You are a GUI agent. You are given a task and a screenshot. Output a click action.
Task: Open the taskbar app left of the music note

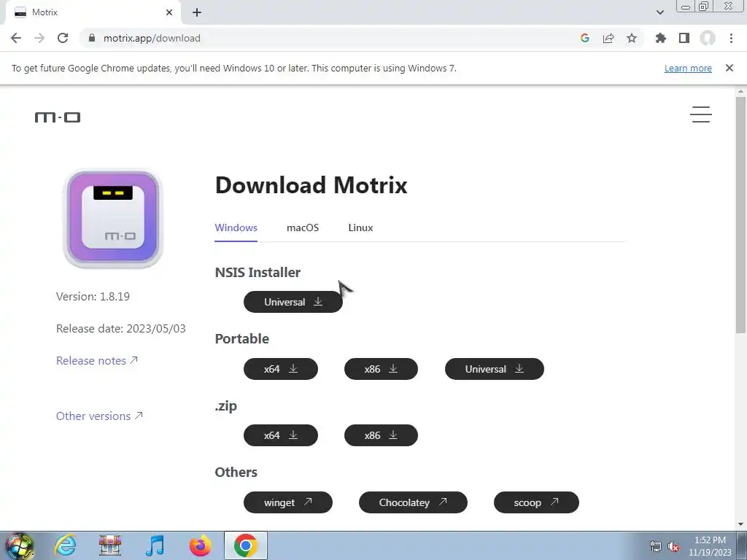coord(110,545)
